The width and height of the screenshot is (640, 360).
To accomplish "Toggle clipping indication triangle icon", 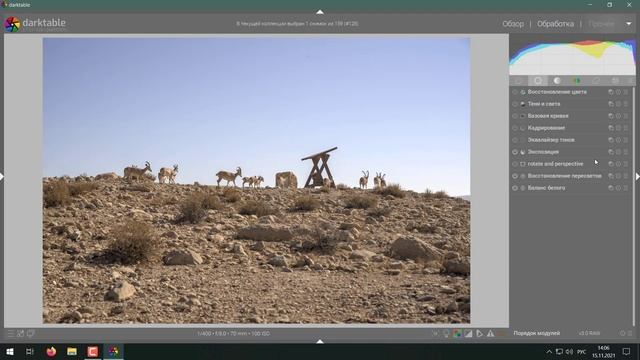I will coord(468,333).
